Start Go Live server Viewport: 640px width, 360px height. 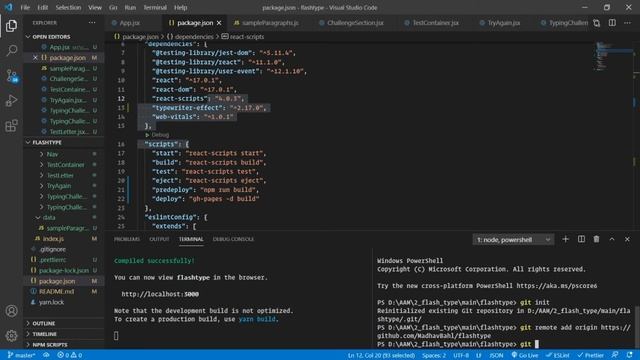click(525, 355)
